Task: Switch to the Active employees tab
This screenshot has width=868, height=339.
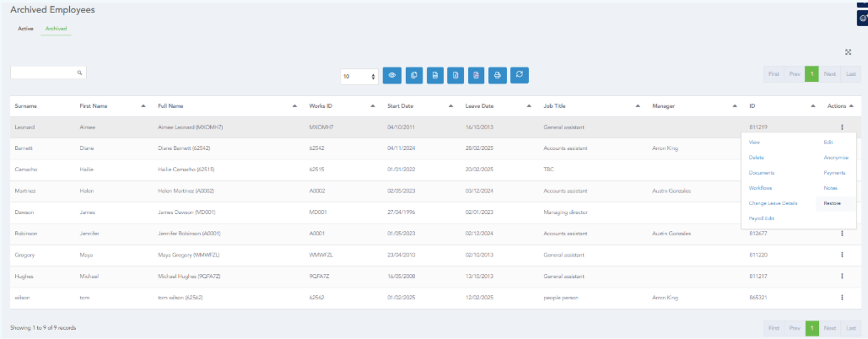Action: point(26,29)
